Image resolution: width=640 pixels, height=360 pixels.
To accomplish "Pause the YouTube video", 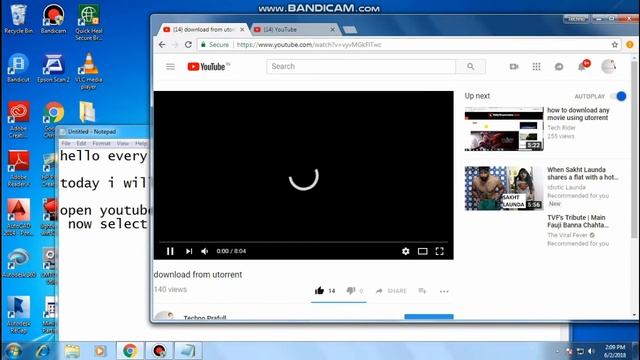I will click(x=170, y=251).
